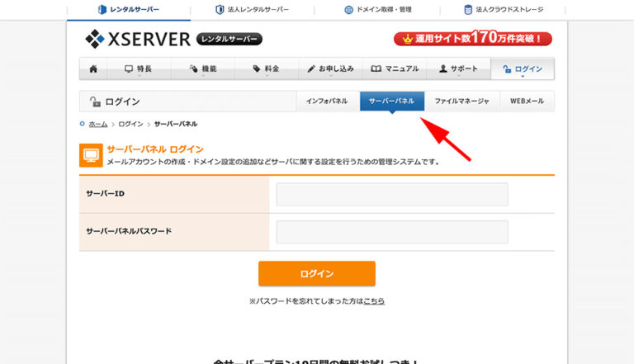
Task: Click the ログイン breadcrumb item
Action: [x=130, y=124]
